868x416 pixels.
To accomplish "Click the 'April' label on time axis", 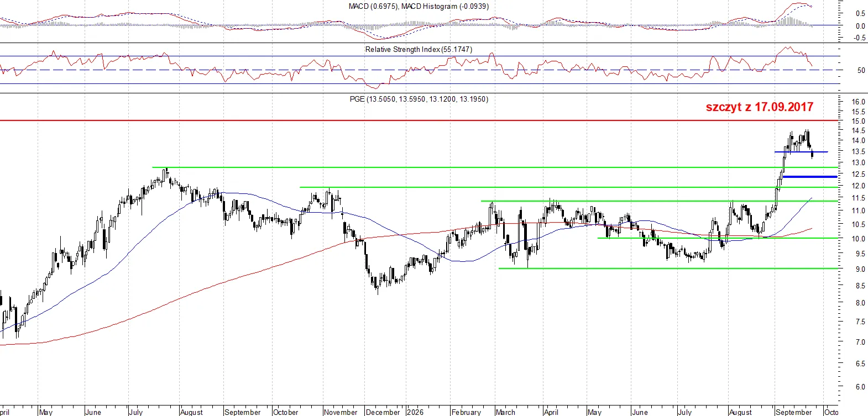I will 551,412.
